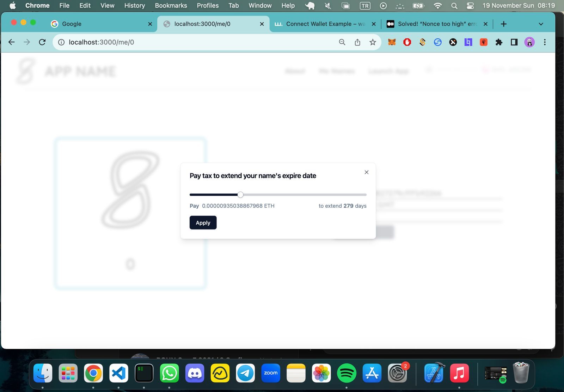Open the Window menu
The image size is (564, 392).
[x=260, y=5]
